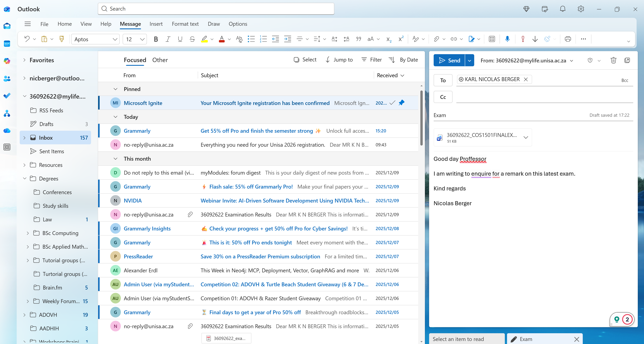Click in the Cc recipients field
This screenshot has width=644, height=344.
coord(543,97)
